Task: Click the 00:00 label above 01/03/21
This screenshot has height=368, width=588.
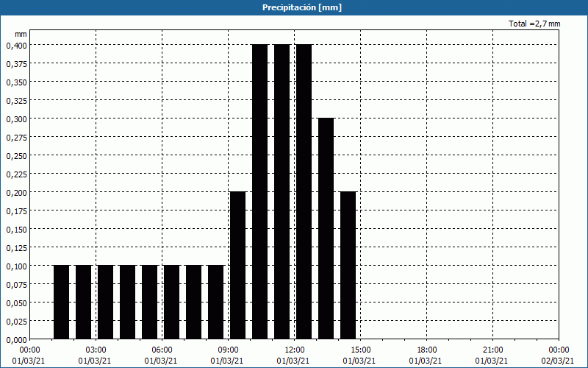Action: pos(29,350)
